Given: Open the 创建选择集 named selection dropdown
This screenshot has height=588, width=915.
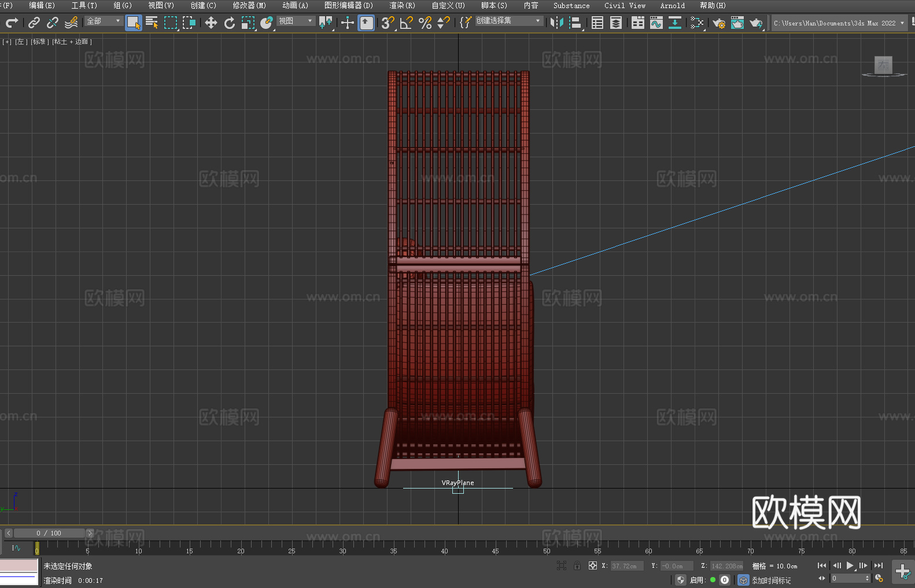Looking at the screenshot, I should pos(508,21).
